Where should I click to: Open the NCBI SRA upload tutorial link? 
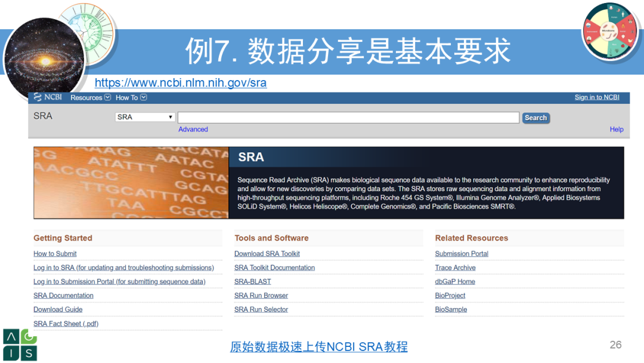click(318, 346)
